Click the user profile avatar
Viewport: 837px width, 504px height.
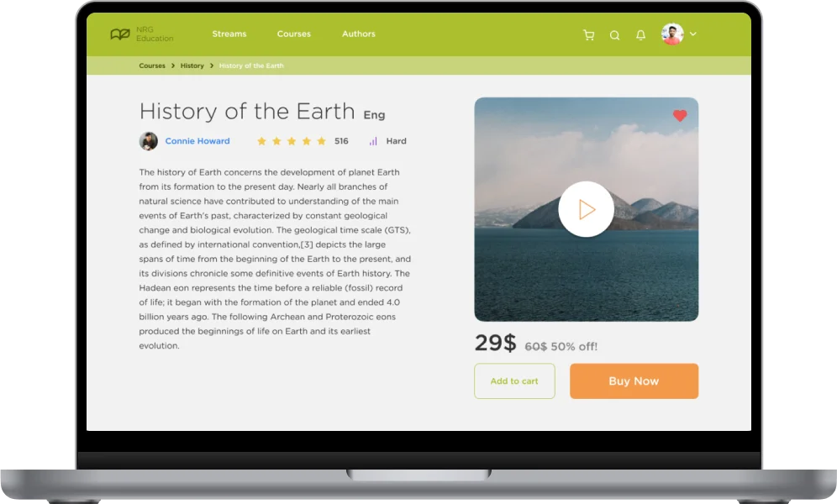(x=672, y=34)
